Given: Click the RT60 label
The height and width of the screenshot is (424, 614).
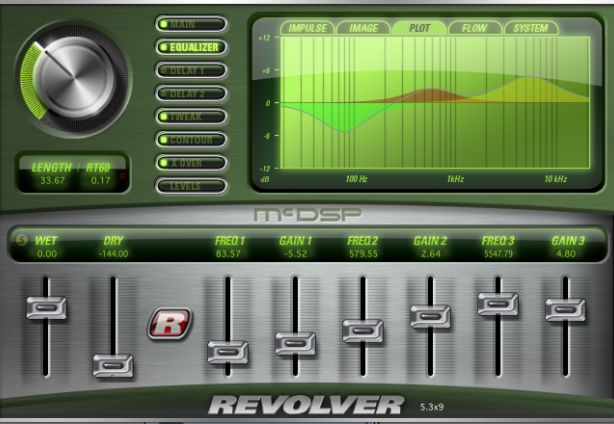Looking at the screenshot, I should (98, 168).
